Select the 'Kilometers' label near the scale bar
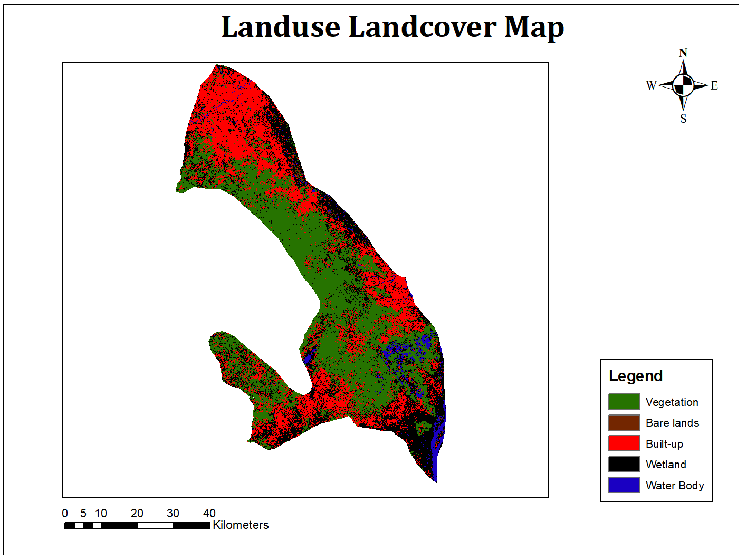 pyautogui.click(x=241, y=525)
